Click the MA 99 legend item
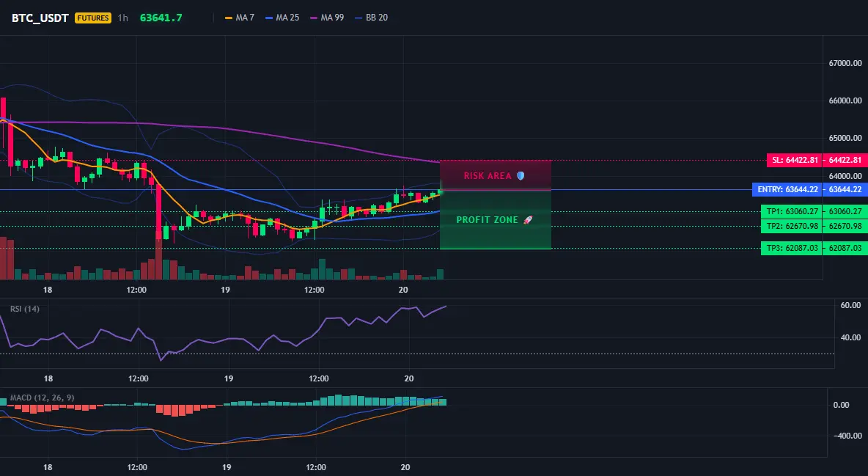Viewport: 868px width, 476px height. point(327,18)
